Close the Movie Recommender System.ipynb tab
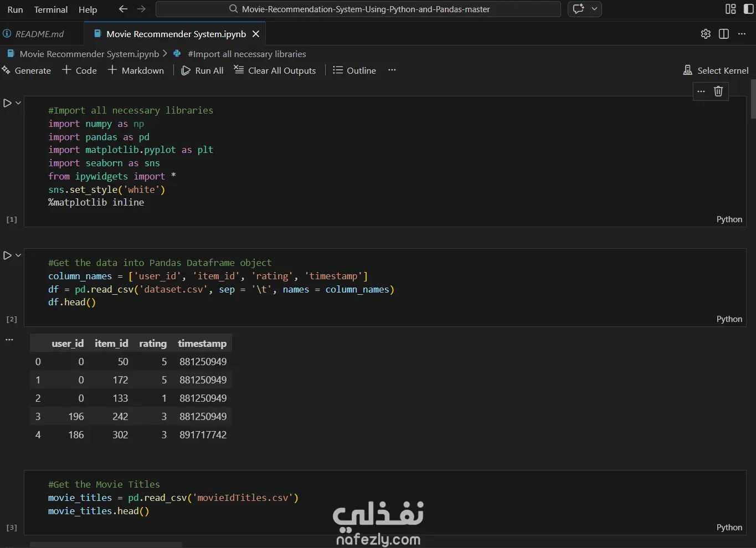756x548 pixels. [256, 34]
